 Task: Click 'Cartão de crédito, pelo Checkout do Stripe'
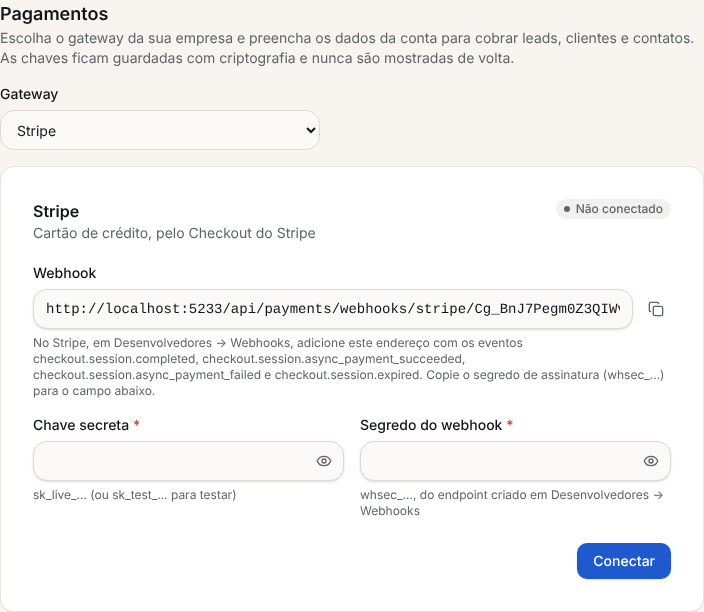[x=174, y=233]
